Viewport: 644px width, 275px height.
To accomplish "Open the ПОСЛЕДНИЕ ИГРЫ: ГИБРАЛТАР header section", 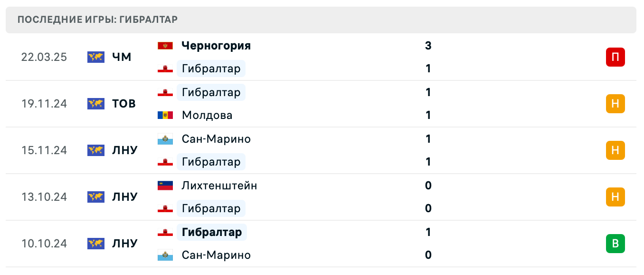I will coord(97,20).
